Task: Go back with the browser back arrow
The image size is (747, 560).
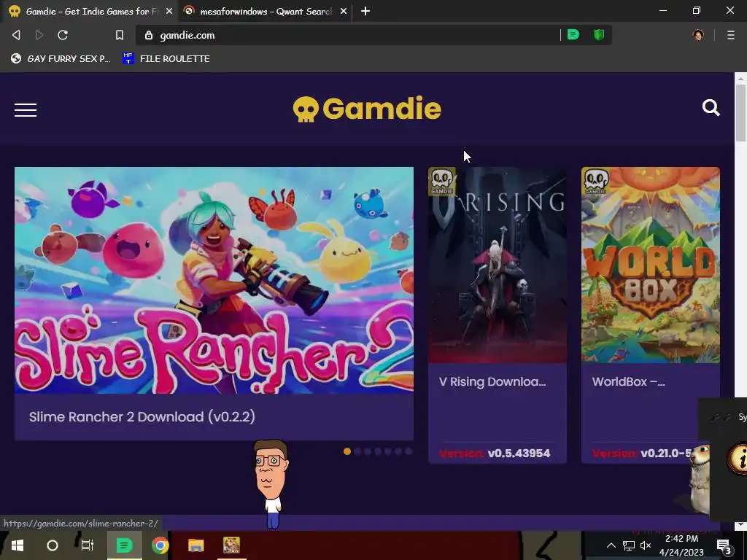Action: coord(16,35)
